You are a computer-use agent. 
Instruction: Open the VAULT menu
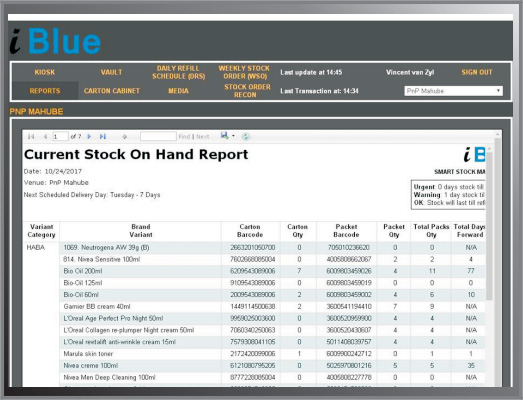click(x=111, y=72)
